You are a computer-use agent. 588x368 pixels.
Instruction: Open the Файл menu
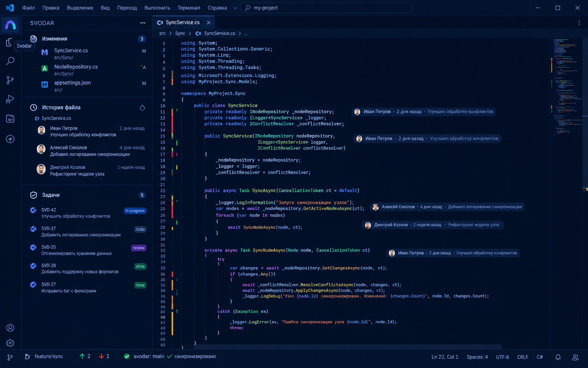point(29,8)
